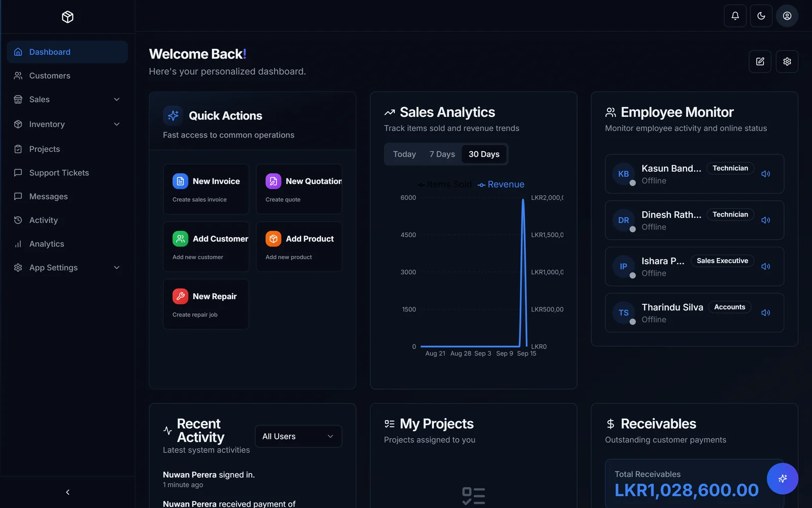This screenshot has height=508, width=812.
Task: Click the TS avatar
Action: [624, 313]
